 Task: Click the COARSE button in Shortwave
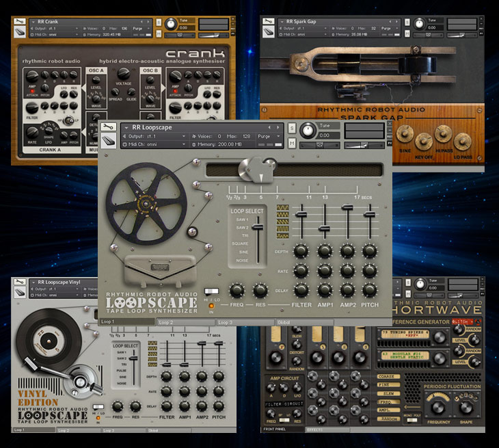click(388, 377)
